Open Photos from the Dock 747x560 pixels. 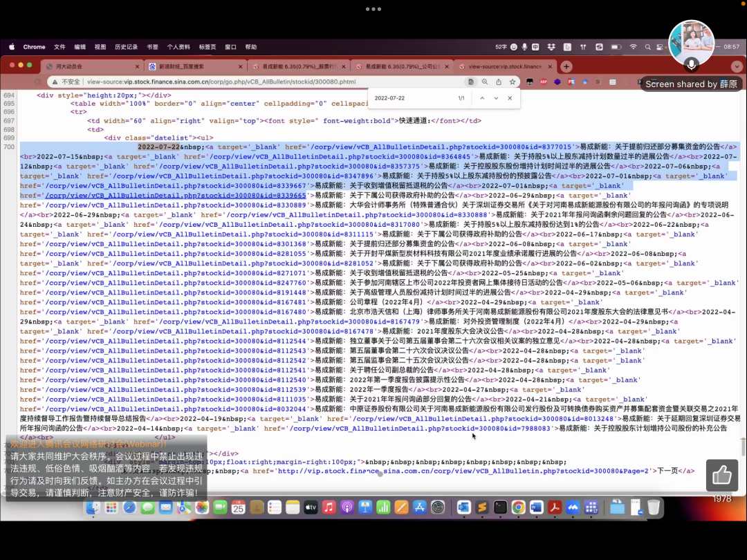coord(201,507)
